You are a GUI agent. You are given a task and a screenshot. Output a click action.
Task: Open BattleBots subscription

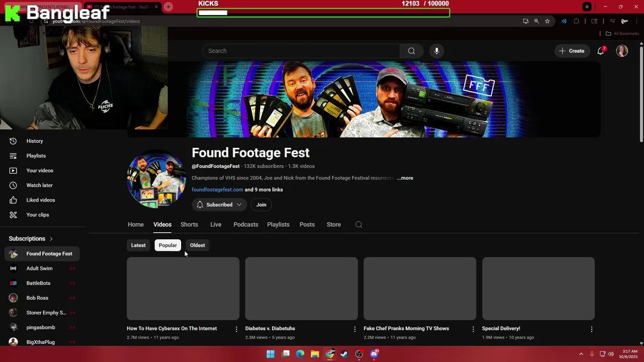(42, 283)
